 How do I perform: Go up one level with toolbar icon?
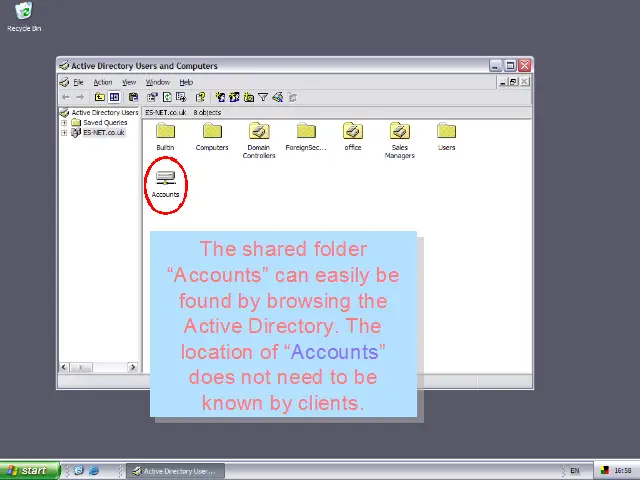click(x=100, y=97)
